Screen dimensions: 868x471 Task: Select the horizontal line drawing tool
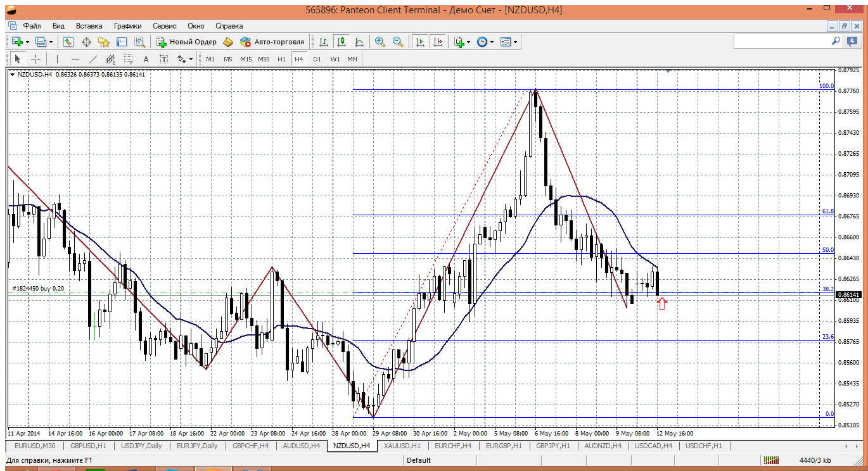click(x=75, y=59)
